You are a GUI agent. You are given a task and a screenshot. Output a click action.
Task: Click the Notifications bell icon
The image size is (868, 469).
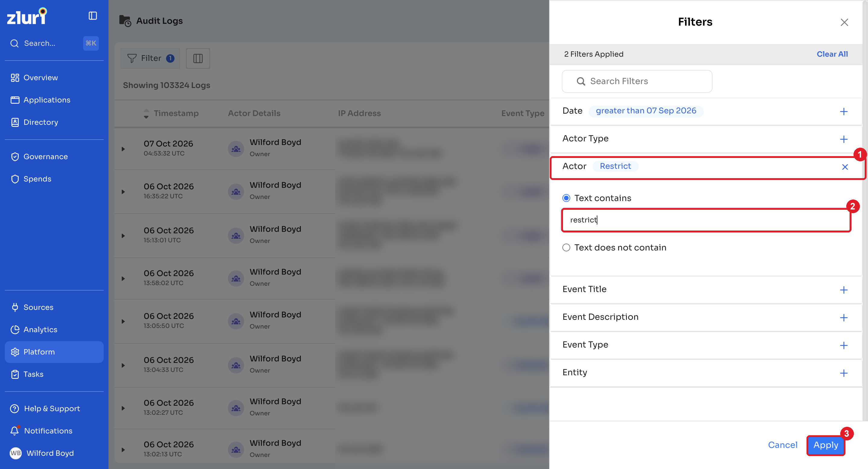click(14, 430)
